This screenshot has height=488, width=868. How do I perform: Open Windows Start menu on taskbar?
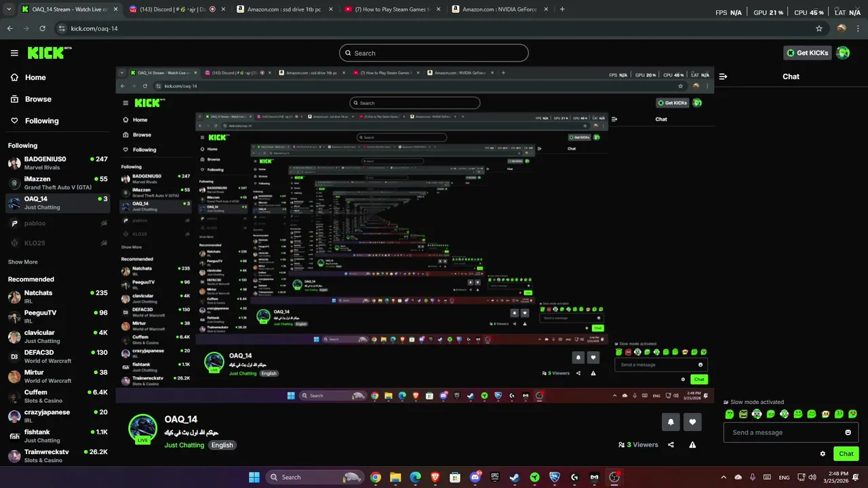point(254,477)
